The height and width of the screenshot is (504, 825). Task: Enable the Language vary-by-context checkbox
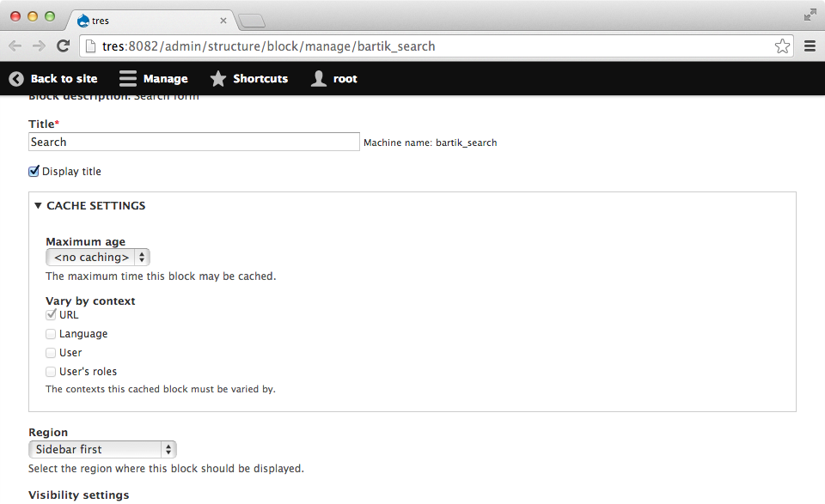click(51, 333)
